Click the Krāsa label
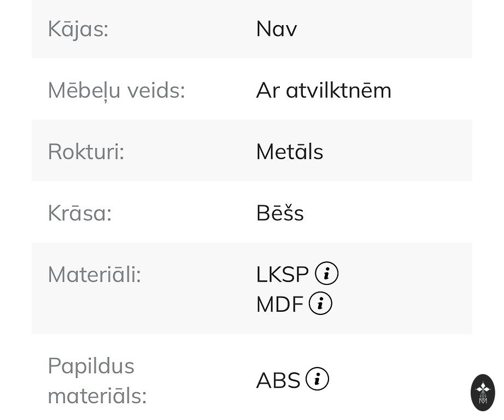 pos(80,213)
